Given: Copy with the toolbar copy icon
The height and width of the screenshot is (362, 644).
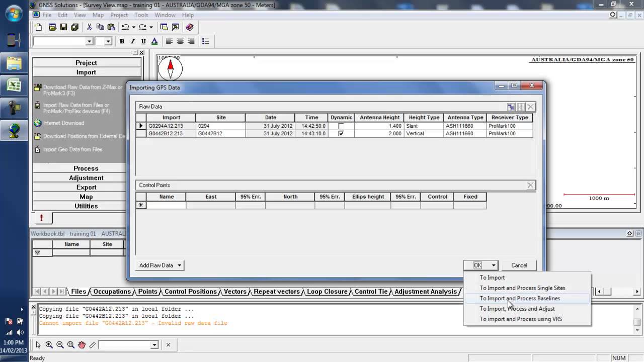Looking at the screenshot, I should coord(100,27).
